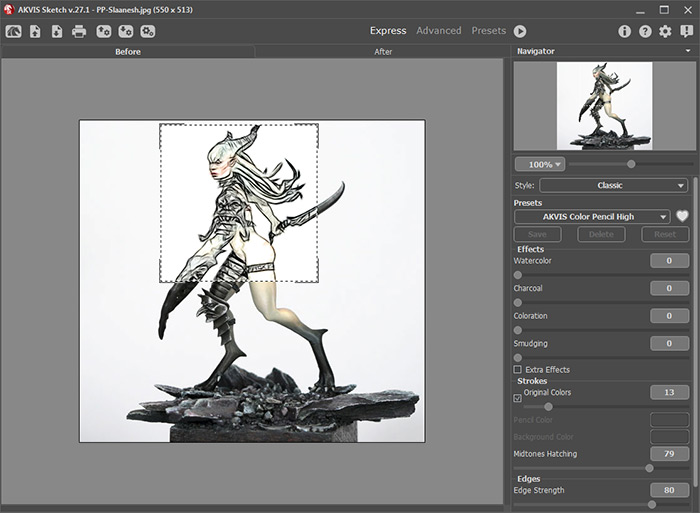Click the Open image toolbar icon

(35, 31)
